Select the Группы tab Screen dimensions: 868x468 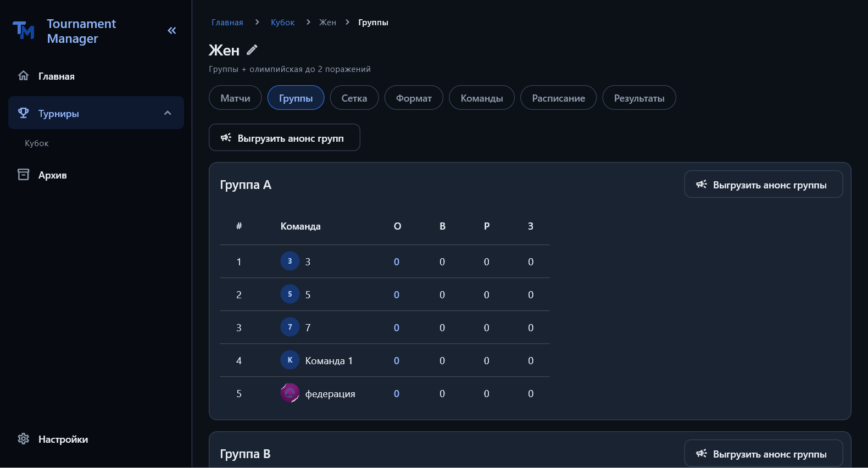[296, 98]
